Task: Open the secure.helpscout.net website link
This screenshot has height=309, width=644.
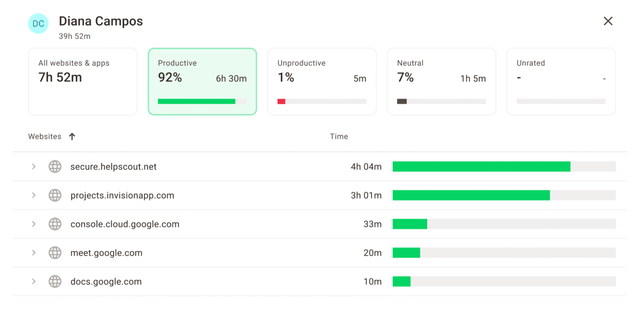Action: tap(113, 166)
